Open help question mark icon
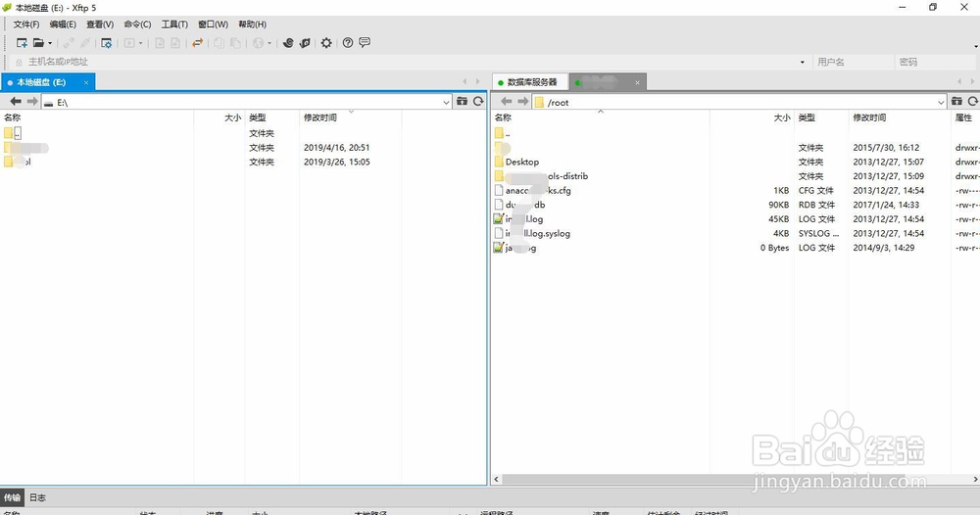The image size is (980, 515). point(348,43)
